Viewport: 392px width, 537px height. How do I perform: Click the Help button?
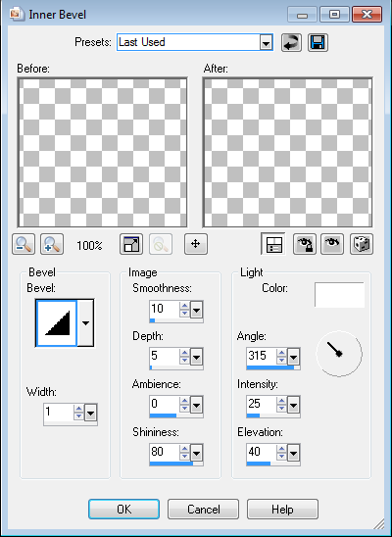(283, 510)
